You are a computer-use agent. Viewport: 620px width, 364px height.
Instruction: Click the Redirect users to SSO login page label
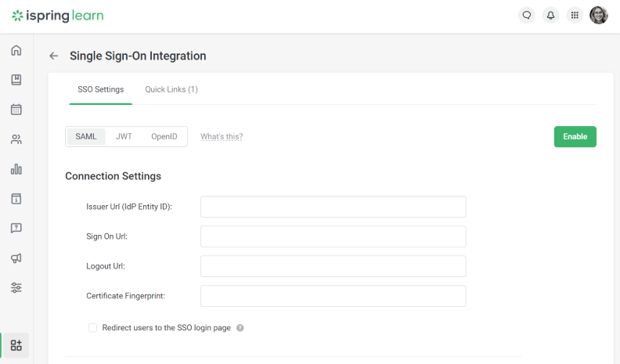[167, 328]
